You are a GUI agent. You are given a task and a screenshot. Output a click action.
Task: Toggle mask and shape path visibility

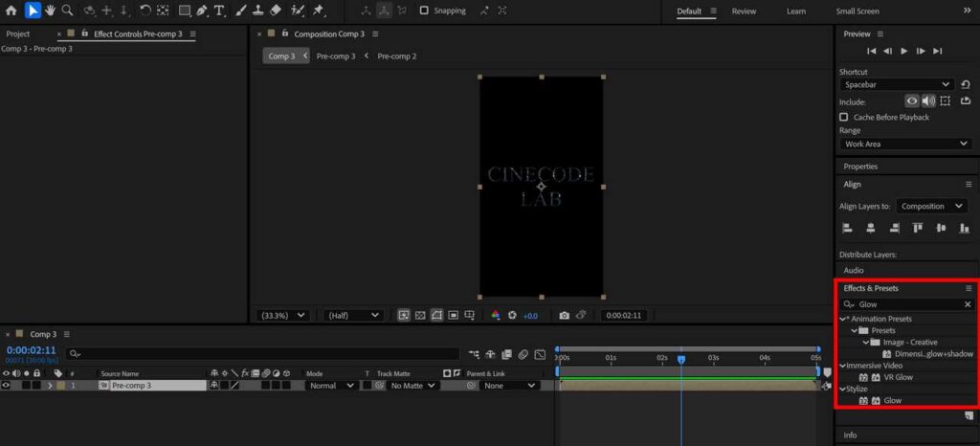(436, 316)
